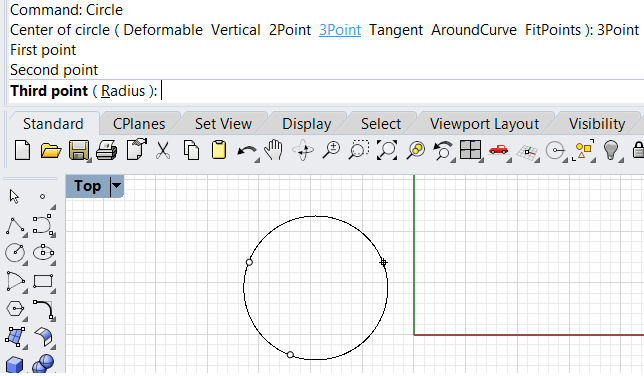The image size is (644, 376).
Task: Click the padlock Lock Objects icon
Action: 638,150
